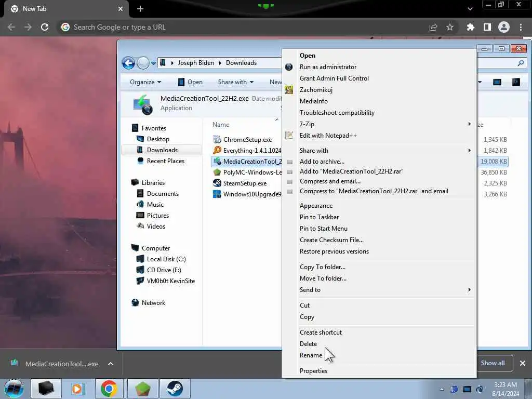Select Desktop in Favorites
The width and height of the screenshot is (532, 399).
point(158,139)
